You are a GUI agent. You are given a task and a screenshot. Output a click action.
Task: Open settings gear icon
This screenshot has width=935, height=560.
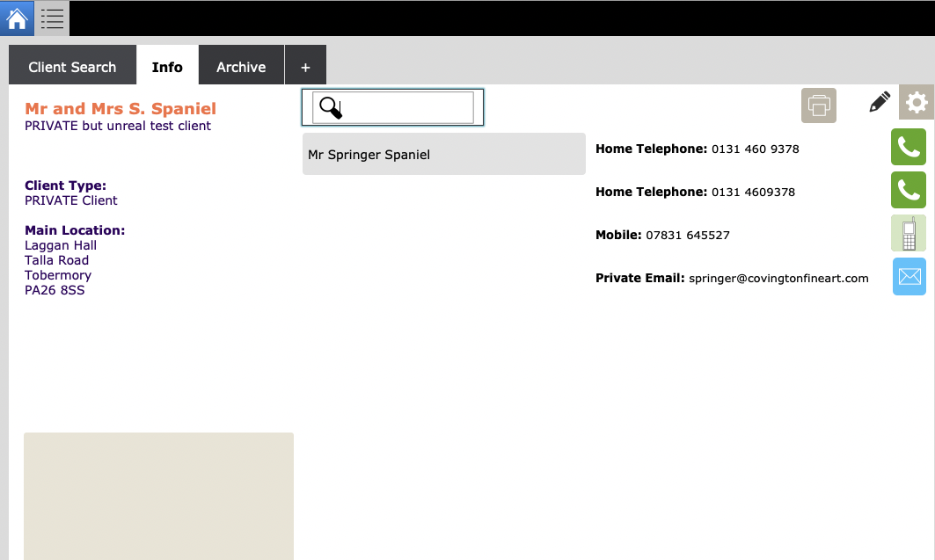coord(917,103)
